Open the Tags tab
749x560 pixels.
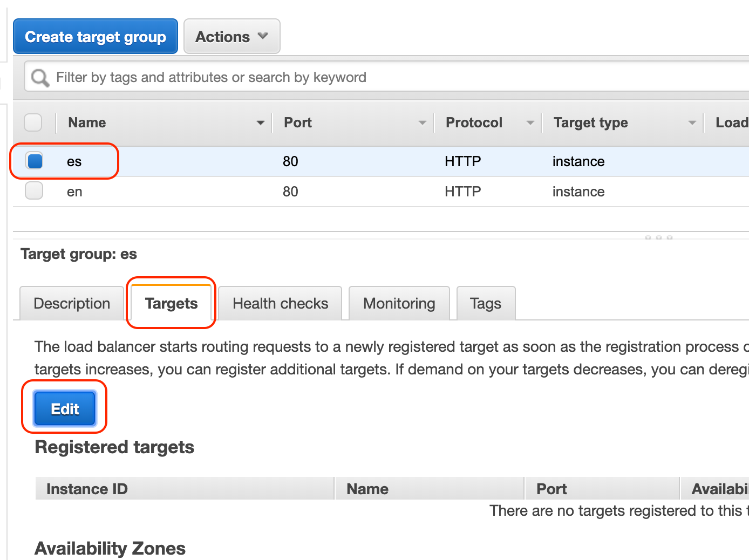point(485,304)
